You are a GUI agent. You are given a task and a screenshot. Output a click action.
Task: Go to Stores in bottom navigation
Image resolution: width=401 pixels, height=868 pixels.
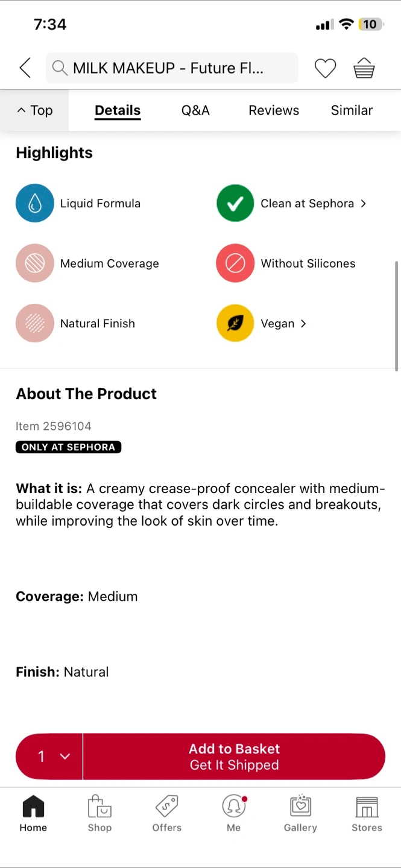point(367,814)
